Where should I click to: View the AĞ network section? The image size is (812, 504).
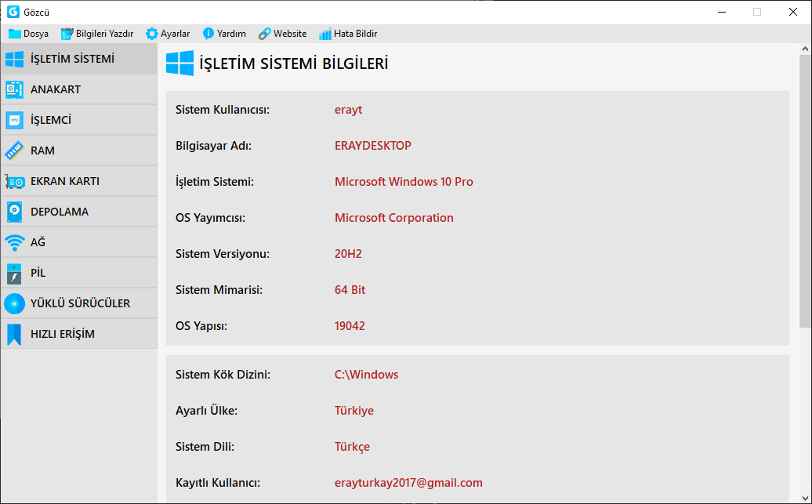(78, 242)
